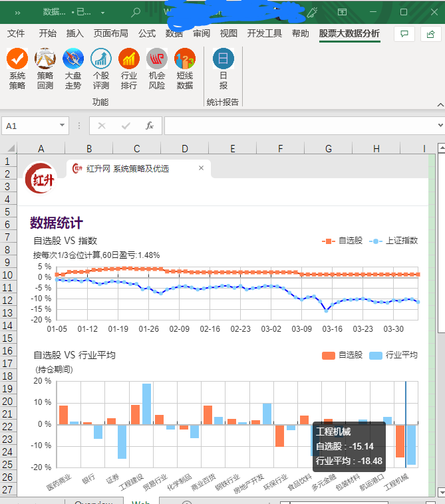Select the 红升网 系统策略及优选 browser tab
Screen dimensions: 445x504
(138, 168)
